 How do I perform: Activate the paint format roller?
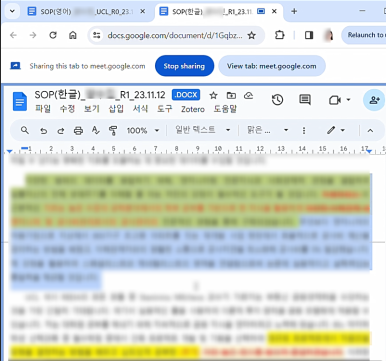coord(113,131)
